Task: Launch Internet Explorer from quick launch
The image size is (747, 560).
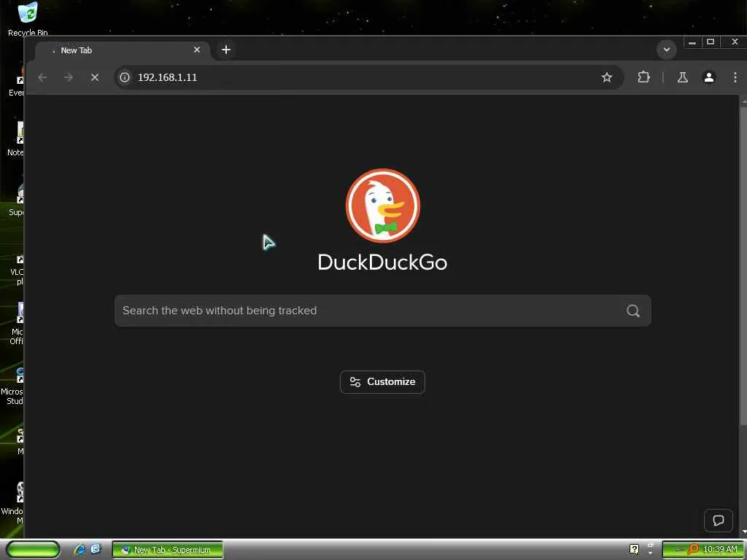Action: tap(80, 550)
